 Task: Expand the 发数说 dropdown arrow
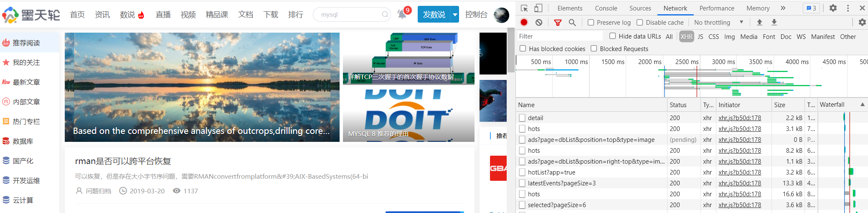455,15
